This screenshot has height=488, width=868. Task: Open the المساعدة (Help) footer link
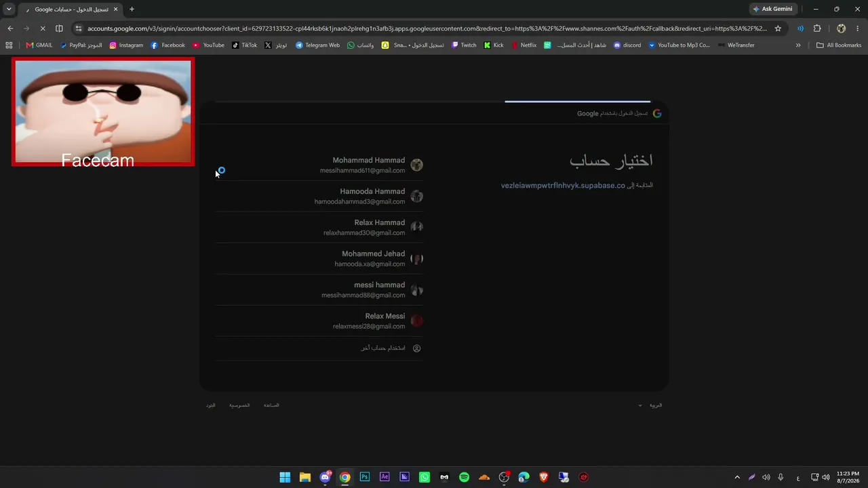(x=271, y=405)
